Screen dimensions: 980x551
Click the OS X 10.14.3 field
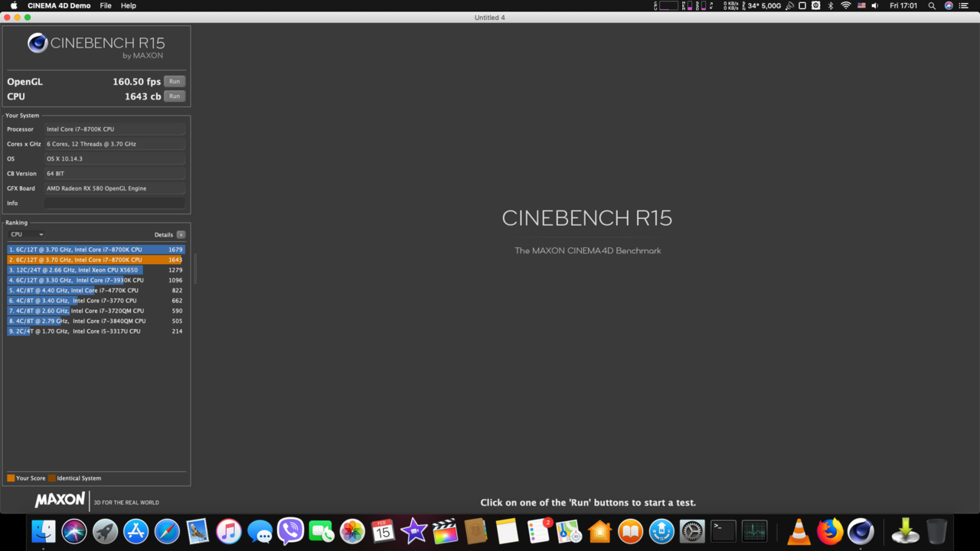pos(115,158)
